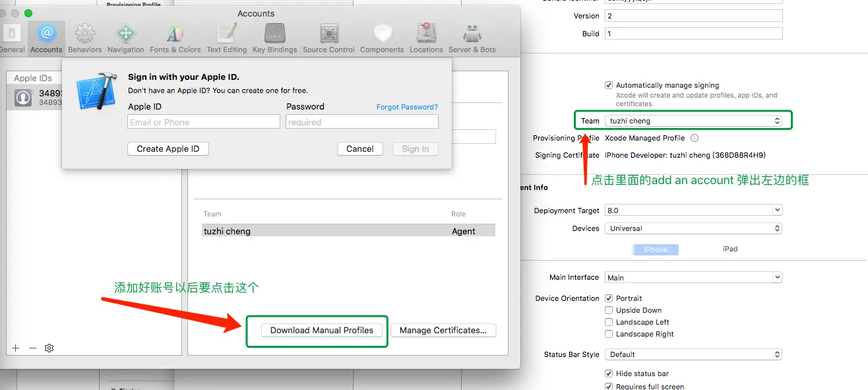The height and width of the screenshot is (390, 868).
Task: Open the Components preferences pane
Action: coord(382,38)
